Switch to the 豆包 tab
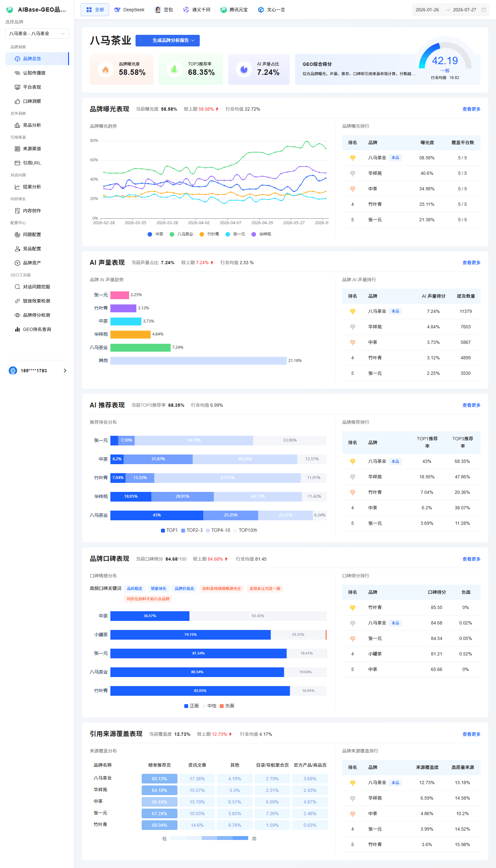The image size is (496, 868). tap(164, 10)
